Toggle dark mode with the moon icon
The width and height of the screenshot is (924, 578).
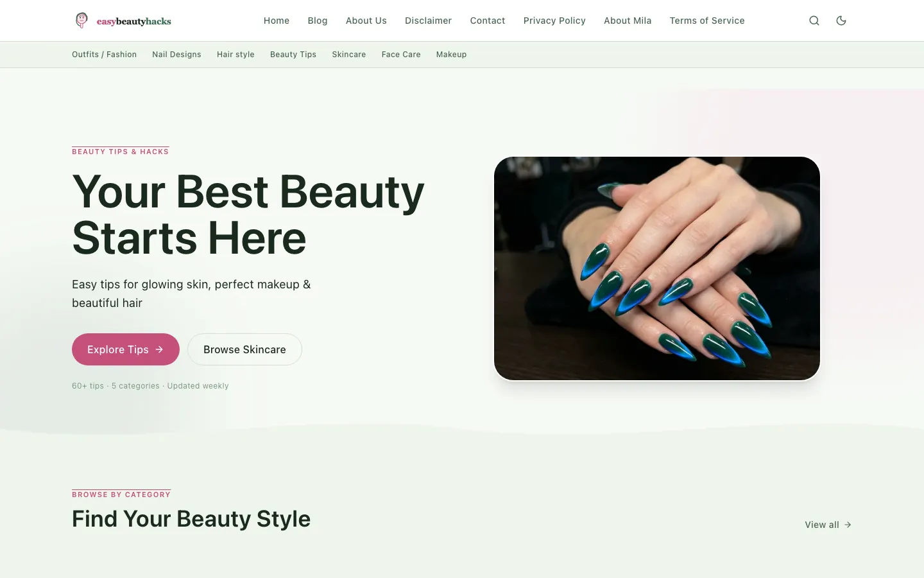point(841,21)
